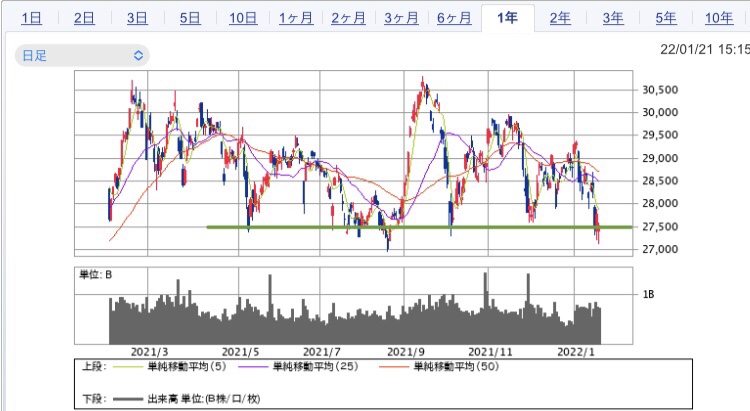
Task: Click the 1B volume axis label
Action: coord(648,294)
